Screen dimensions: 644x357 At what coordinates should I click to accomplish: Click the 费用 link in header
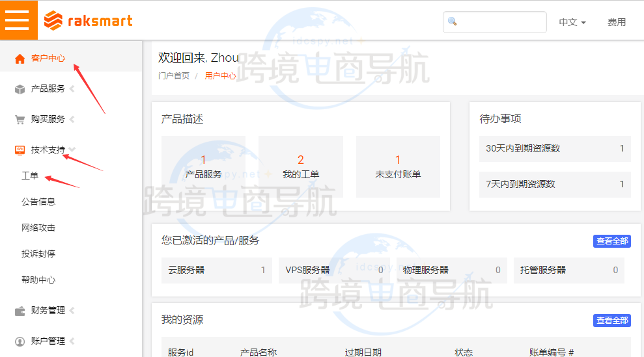pos(617,22)
